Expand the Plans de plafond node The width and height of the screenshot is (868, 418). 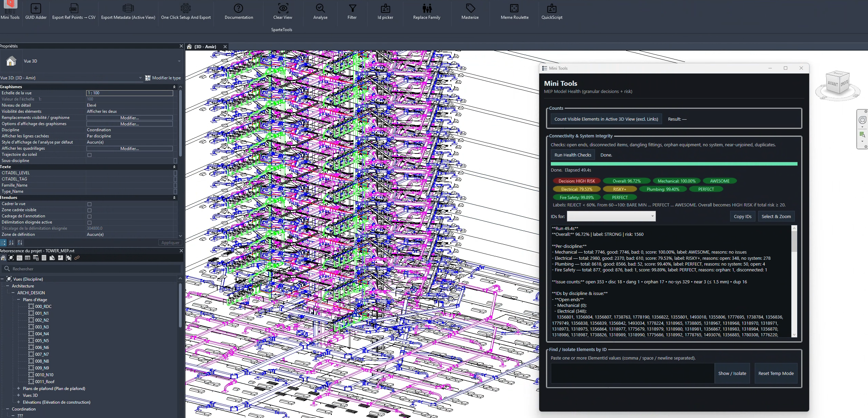pos(18,389)
